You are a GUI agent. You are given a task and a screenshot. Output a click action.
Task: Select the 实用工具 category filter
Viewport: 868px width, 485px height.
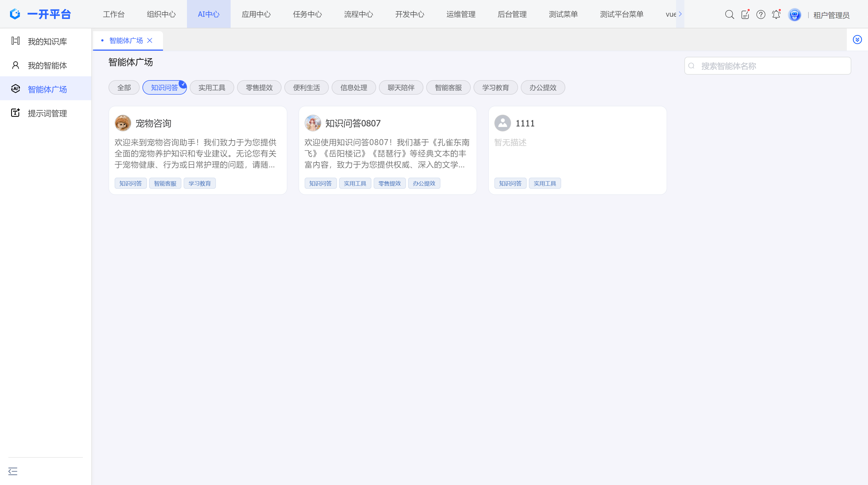[x=212, y=88]
